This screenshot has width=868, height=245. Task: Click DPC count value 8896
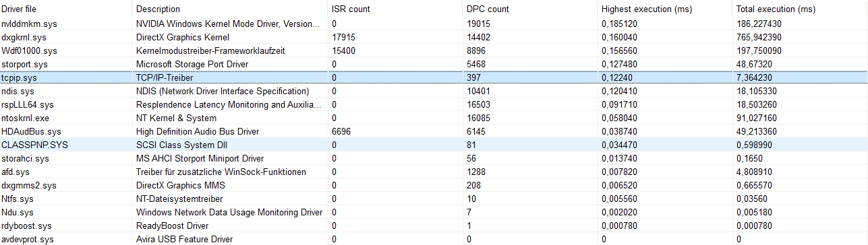pos(476,50)
